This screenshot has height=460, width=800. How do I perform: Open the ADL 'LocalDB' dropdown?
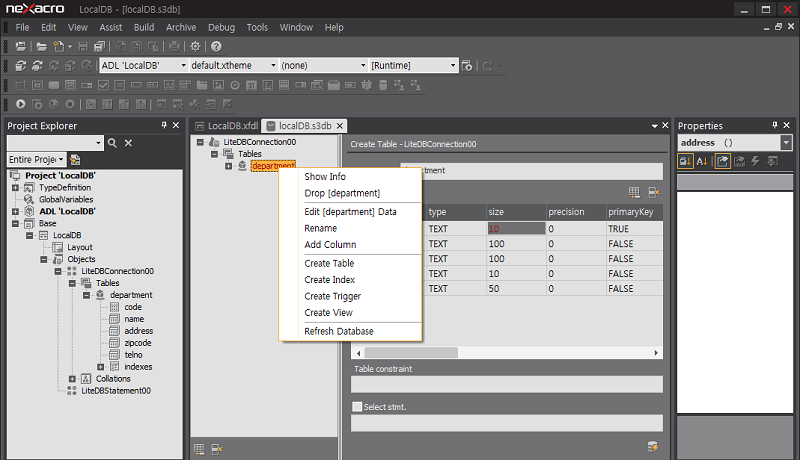pyautogui.click(x=184, y=66)
